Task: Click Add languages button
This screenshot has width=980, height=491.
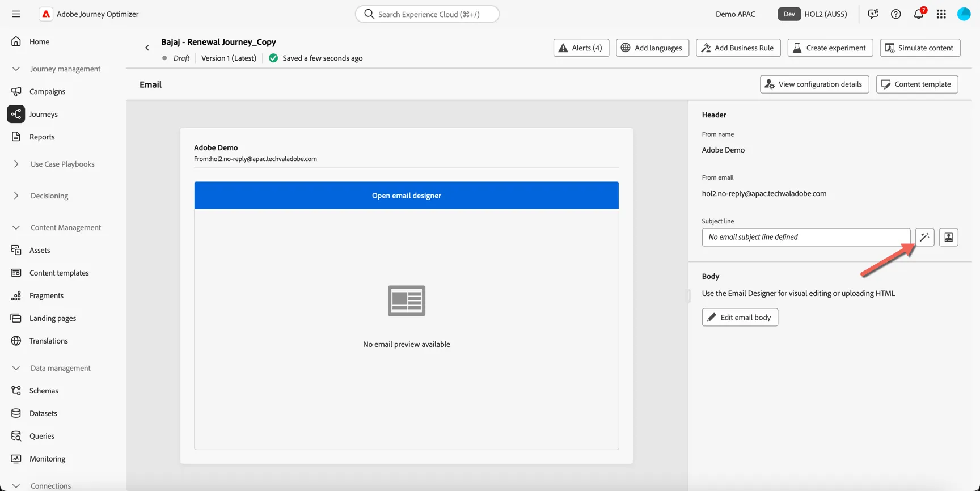Action: click(x=652, y=48)
